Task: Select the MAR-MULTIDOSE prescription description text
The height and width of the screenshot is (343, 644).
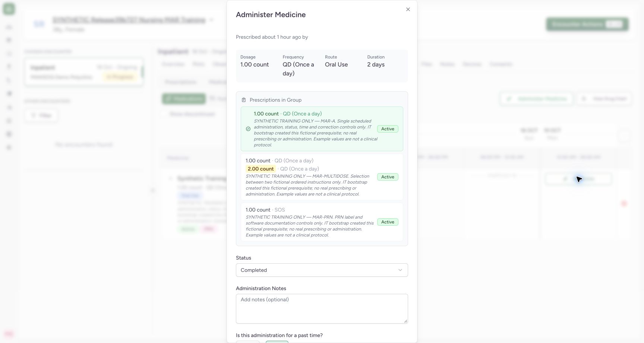Action: (308, 185)
